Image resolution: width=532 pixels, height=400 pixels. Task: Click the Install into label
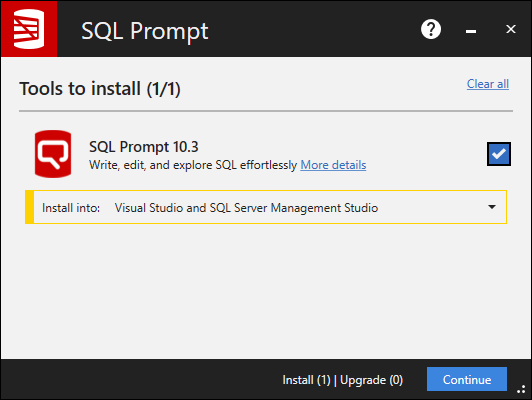tap(71, 208)
